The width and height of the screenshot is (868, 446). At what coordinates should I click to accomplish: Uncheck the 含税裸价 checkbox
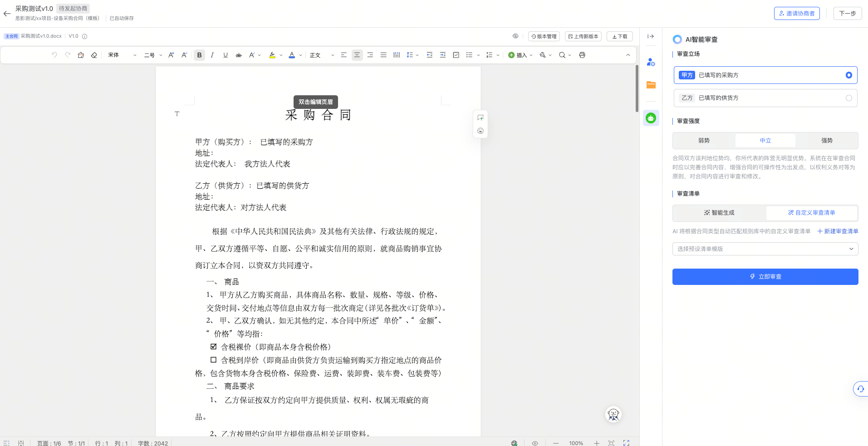point(213,346)
